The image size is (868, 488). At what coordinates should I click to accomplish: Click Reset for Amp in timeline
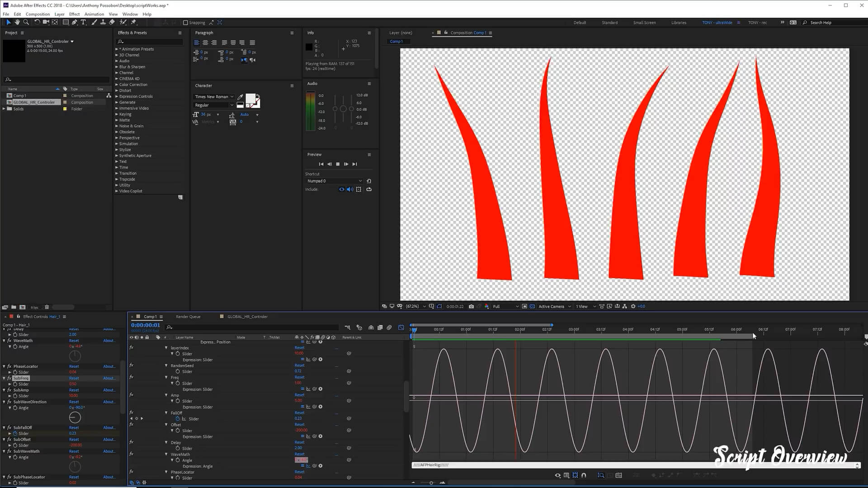[299, 395]
